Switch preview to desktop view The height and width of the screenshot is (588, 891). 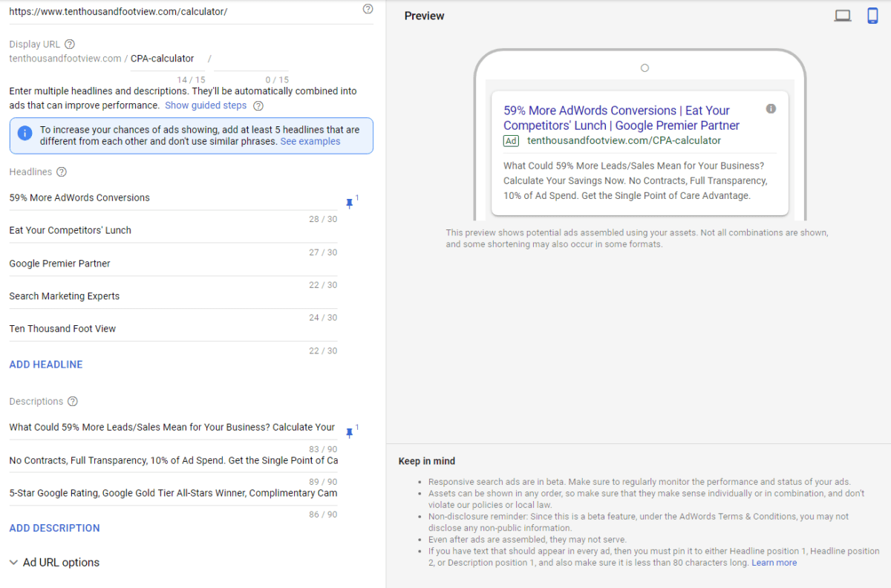[843, 14]
